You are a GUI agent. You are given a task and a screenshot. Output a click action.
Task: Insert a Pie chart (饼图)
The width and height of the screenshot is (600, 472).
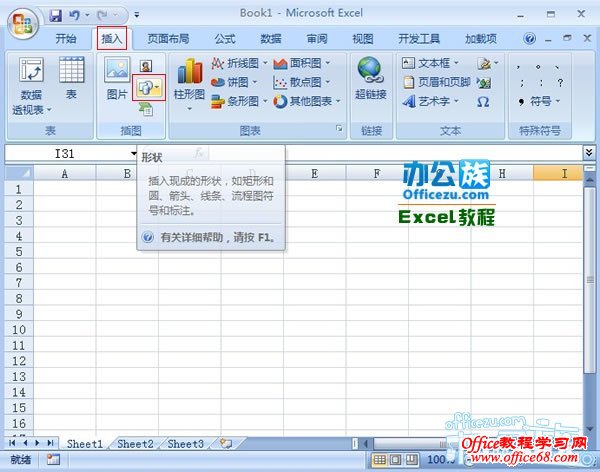234,82
